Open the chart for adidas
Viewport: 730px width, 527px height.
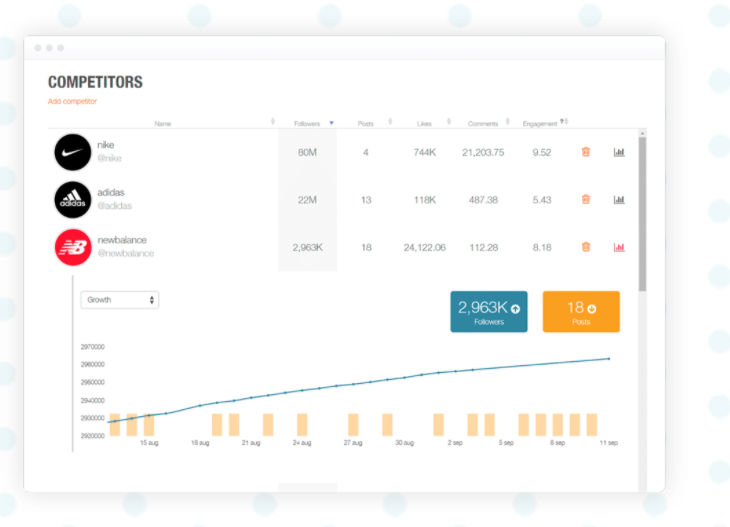(619, 199)
